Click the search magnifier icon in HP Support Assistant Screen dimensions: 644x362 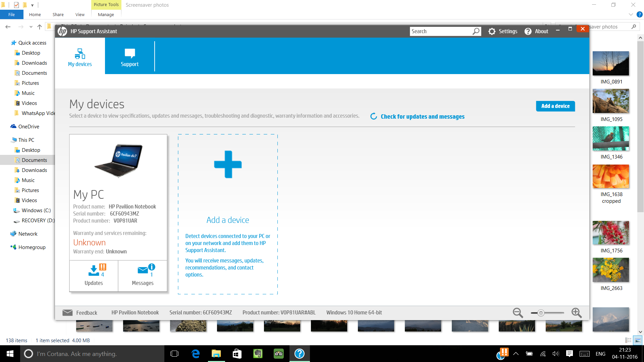point(476,31)
